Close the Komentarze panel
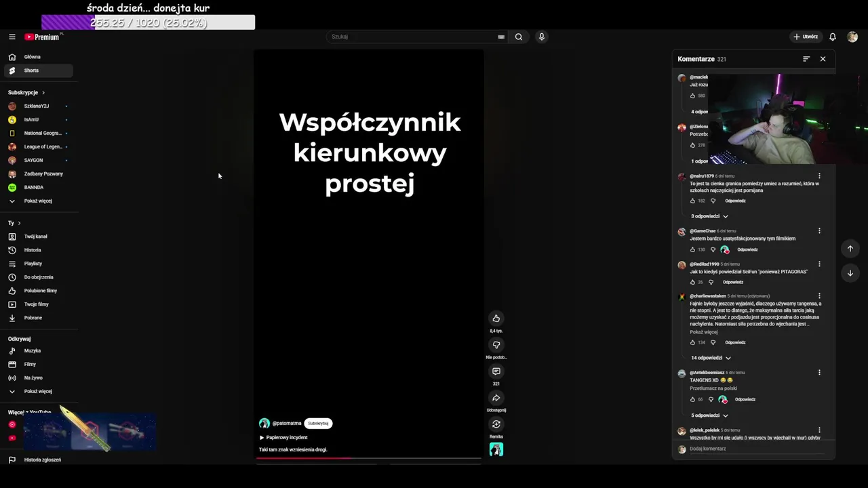This screenshot has height=488, width=868. [x=823, y=59]
